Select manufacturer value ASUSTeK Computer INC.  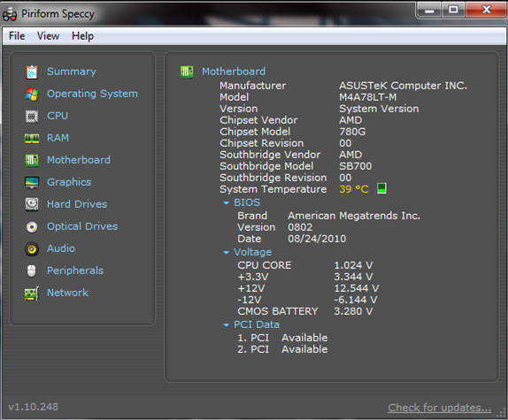(x=403, y=86)
